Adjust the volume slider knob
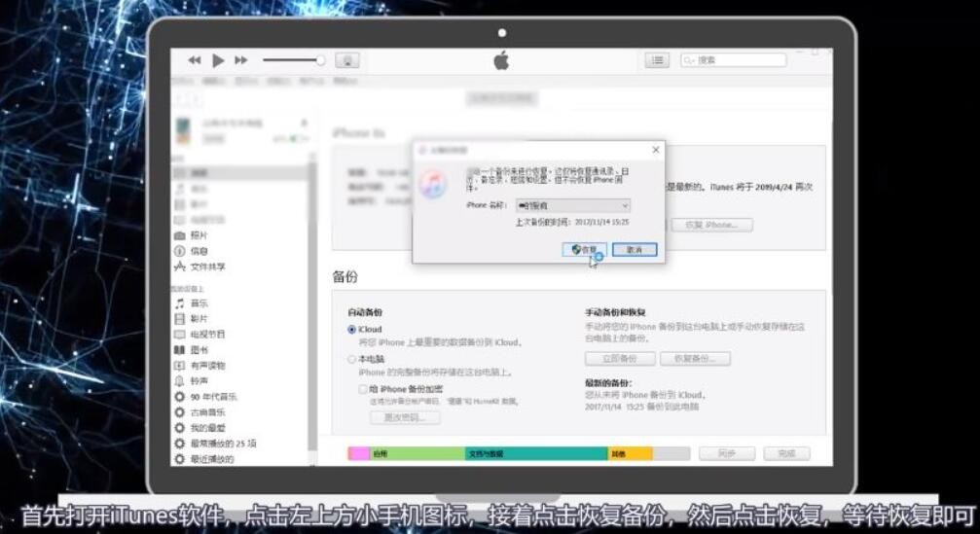The image size is (980, 534). pos(320,60)
